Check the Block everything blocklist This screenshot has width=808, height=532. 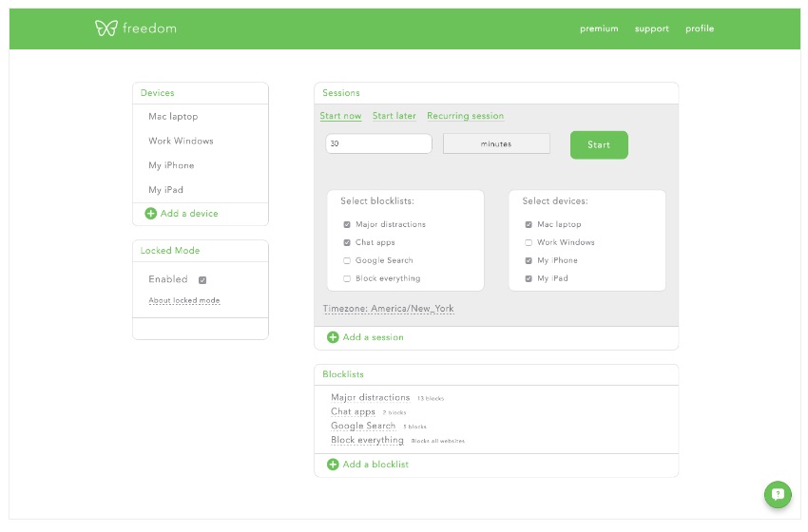click(x=347, y=278)
